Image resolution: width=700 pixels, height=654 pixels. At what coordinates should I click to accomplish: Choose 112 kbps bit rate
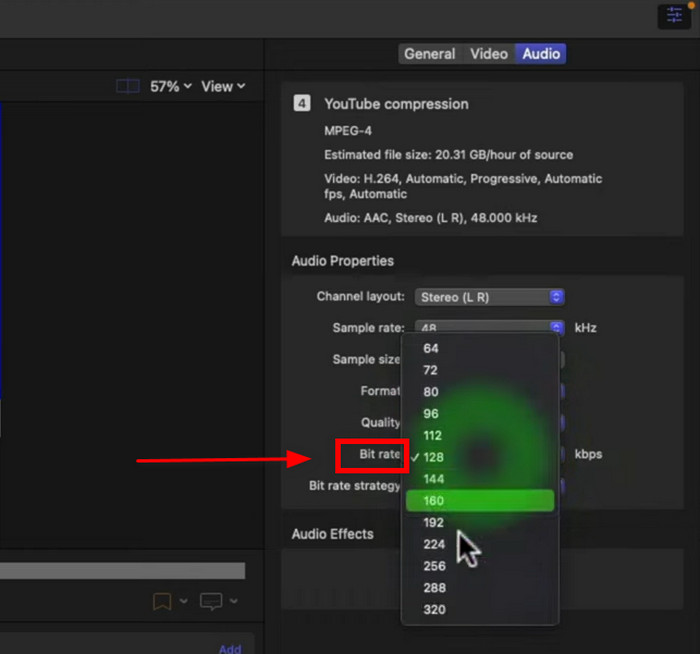(480, 435)
